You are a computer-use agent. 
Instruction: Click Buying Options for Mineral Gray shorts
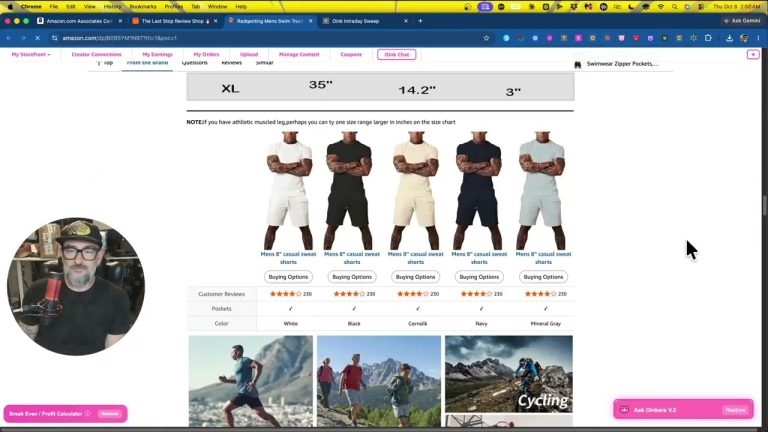[x=543, y=277]
